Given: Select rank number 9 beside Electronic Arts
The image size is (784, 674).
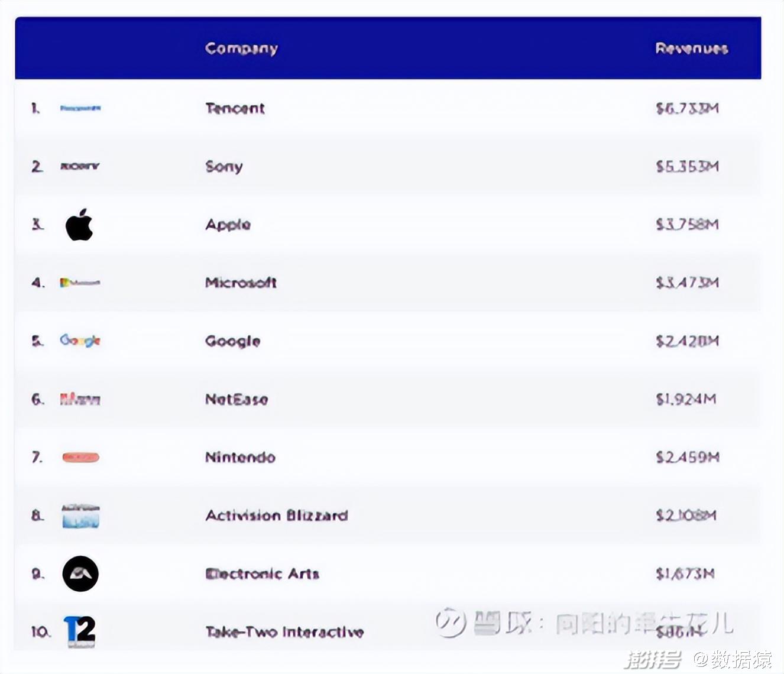Looking at the screenshot, I should pos(37,573).
